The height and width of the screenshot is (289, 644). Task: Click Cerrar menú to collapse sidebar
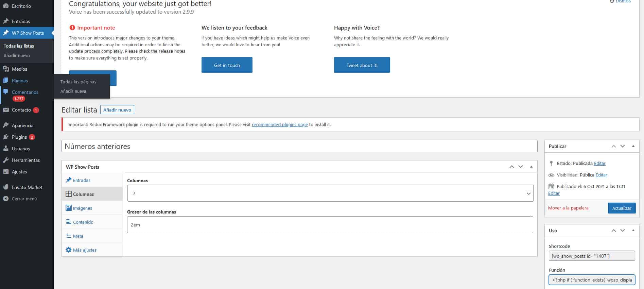click(x=24, y=199)
